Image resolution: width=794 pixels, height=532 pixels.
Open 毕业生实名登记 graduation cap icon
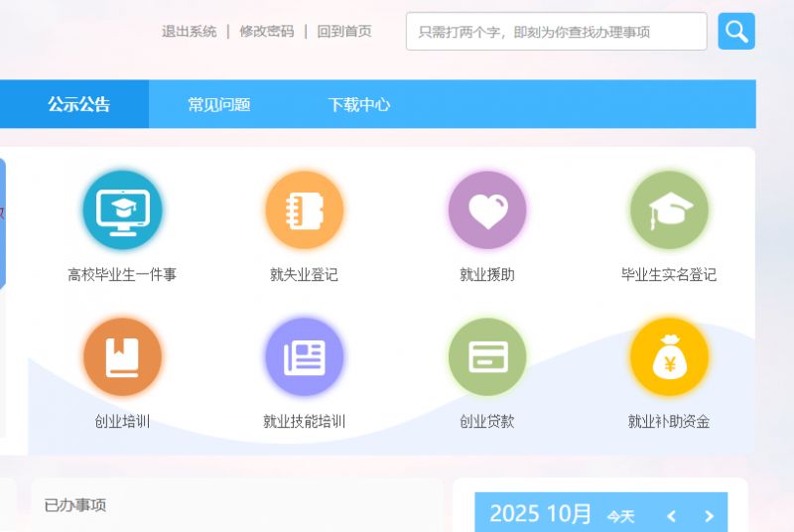669,210
